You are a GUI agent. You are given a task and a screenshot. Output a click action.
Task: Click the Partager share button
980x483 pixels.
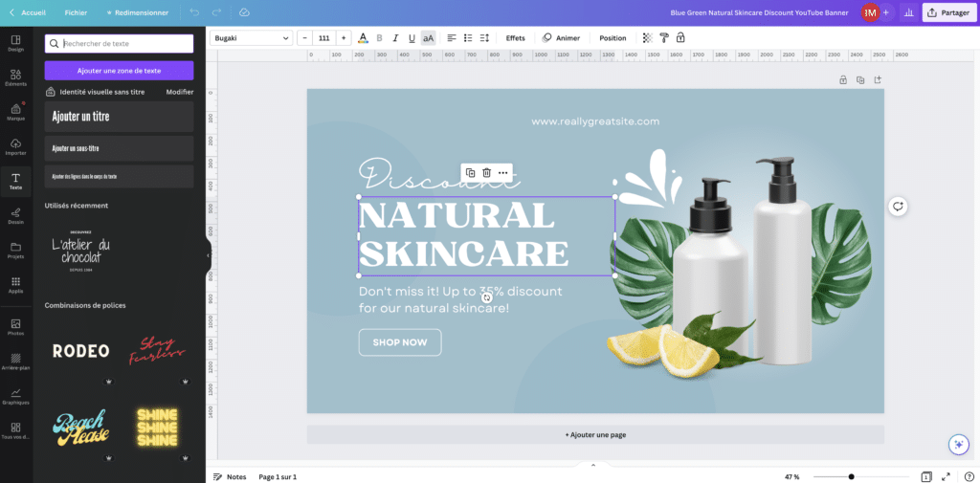pyautogui.click(x=948, y=12)
